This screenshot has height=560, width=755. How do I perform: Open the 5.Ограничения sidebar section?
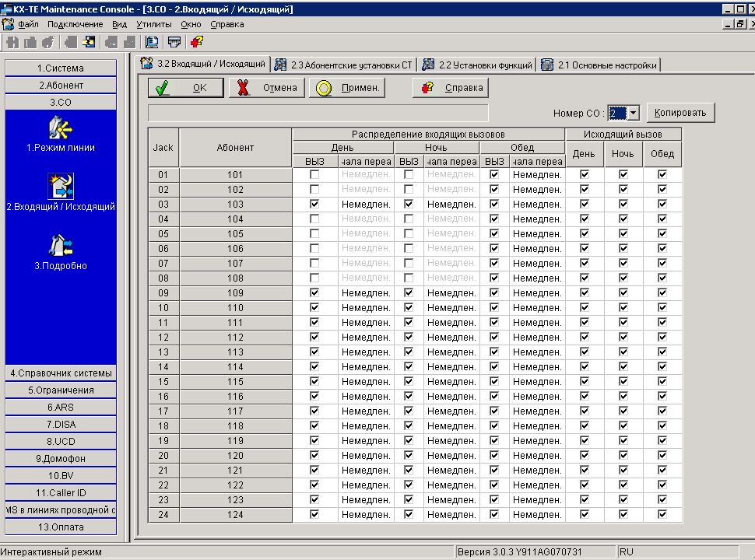[61, 390]
